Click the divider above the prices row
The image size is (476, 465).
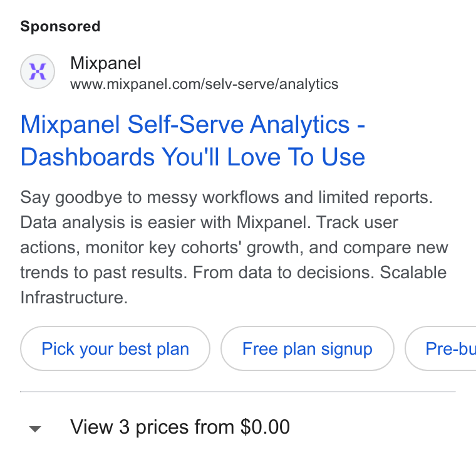pyautogui.click(x=238, y=392)
